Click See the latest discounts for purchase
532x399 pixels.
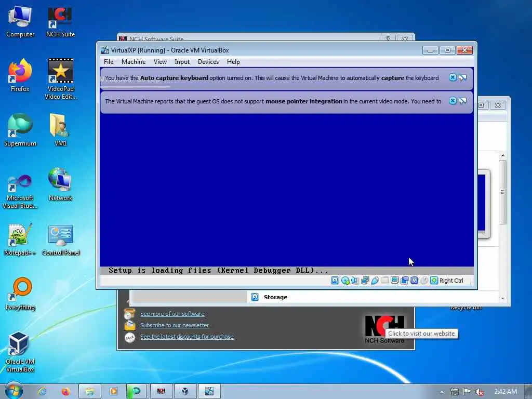pyautogui.click(x=187, y=337)
